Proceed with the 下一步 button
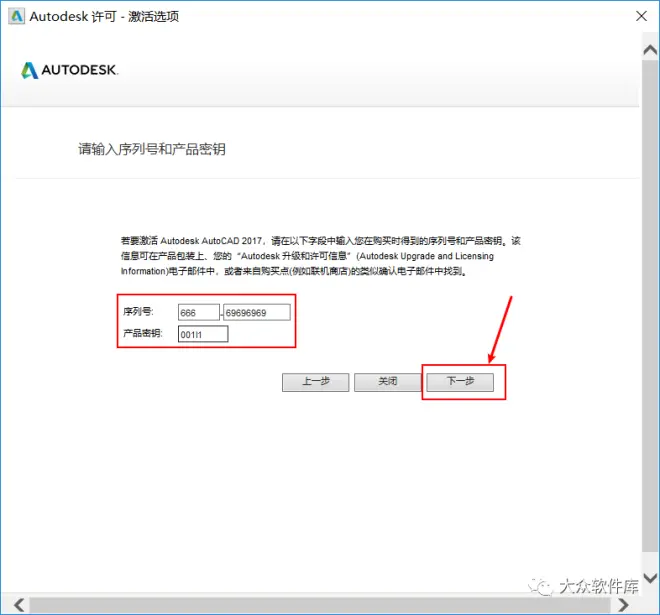The width and height of the screenshot is (660, 615). 460,382
